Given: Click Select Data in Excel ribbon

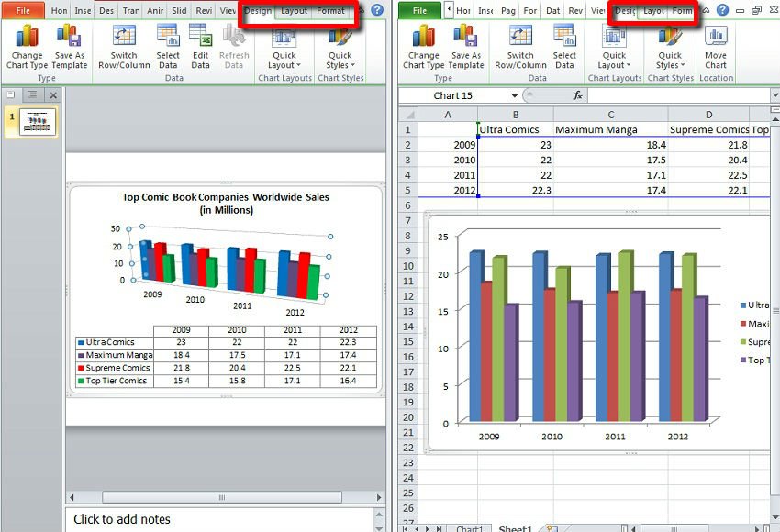Looking at the screenshot, I should pos(564,47).
